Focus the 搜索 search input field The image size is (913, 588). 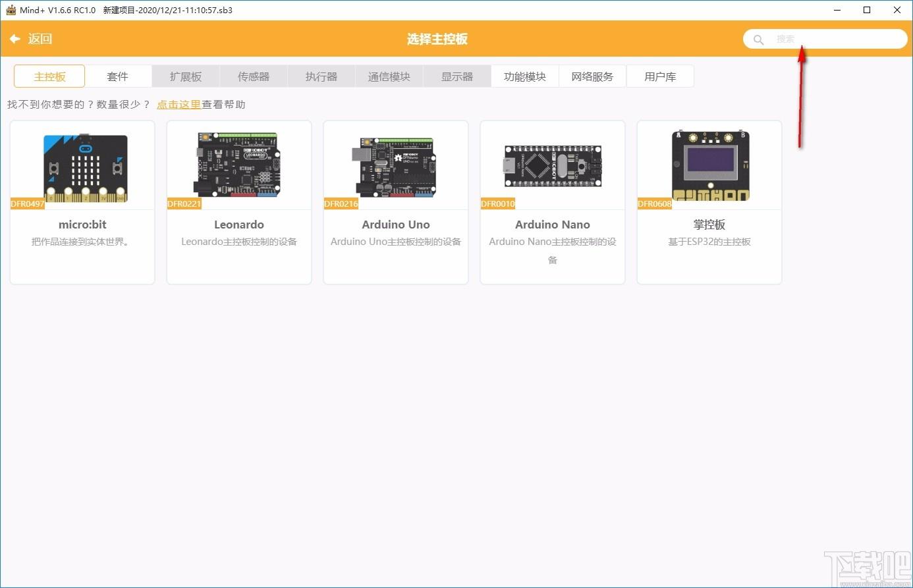pyautogui.click(x=825, y=39)
